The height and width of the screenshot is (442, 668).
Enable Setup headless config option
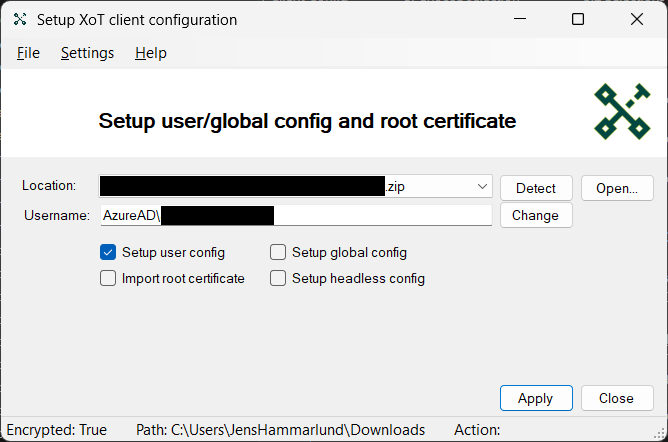(278, 278)
